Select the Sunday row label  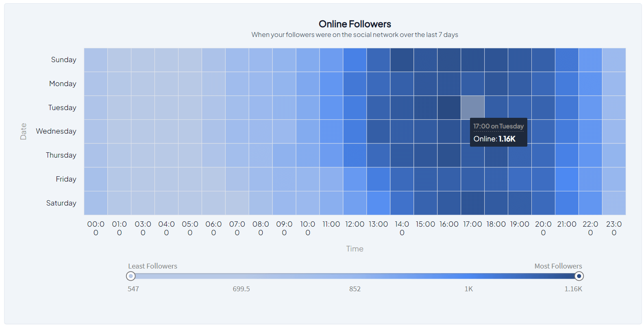[x=63, y=59]
